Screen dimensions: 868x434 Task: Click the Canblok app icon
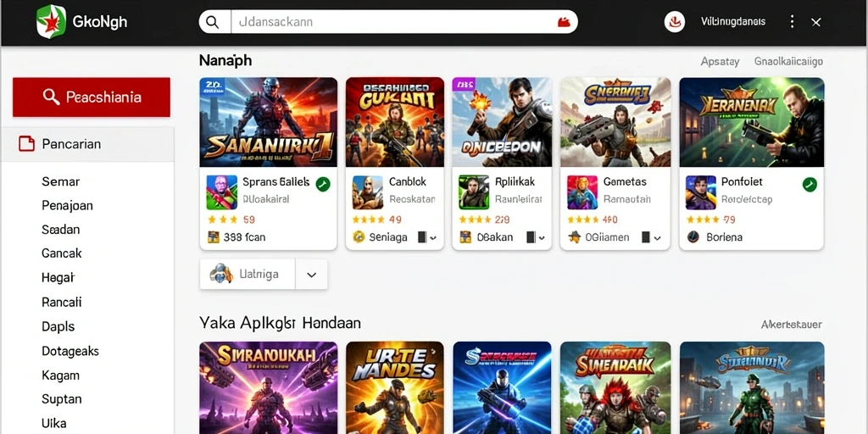368,192
